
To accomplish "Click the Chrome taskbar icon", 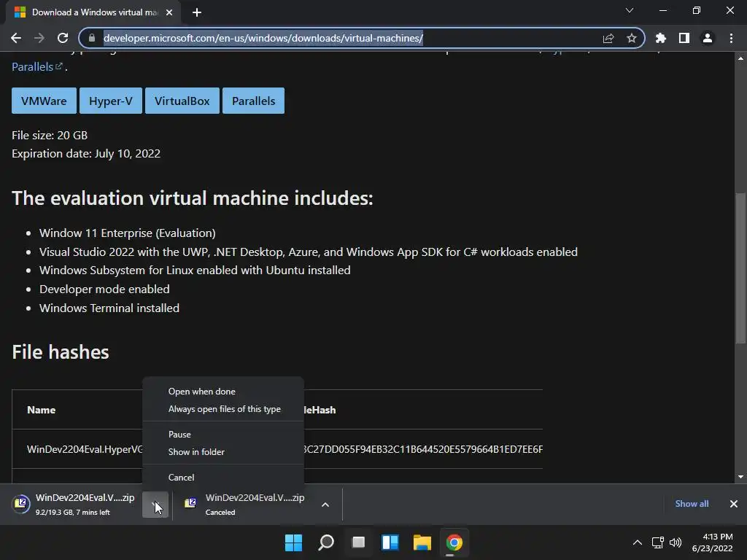I will [x=454, y=542].
